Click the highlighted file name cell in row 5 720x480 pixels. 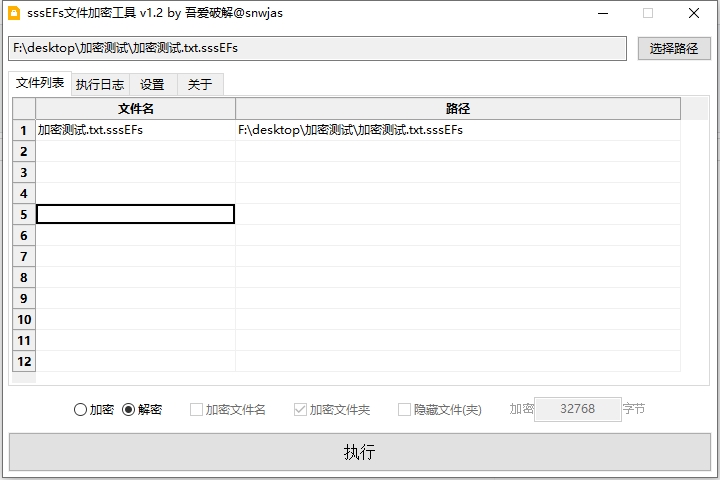(x=135, y=214)
